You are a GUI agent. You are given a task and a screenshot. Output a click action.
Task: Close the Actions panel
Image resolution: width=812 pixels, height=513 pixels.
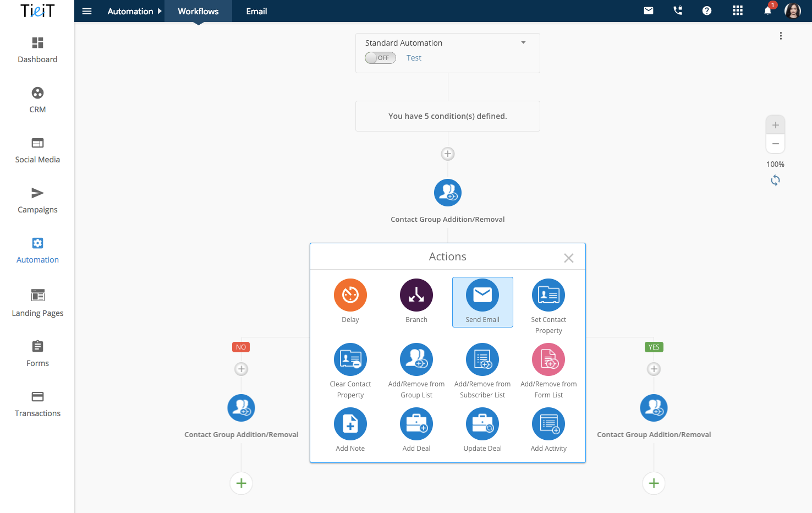click(568, 258)
